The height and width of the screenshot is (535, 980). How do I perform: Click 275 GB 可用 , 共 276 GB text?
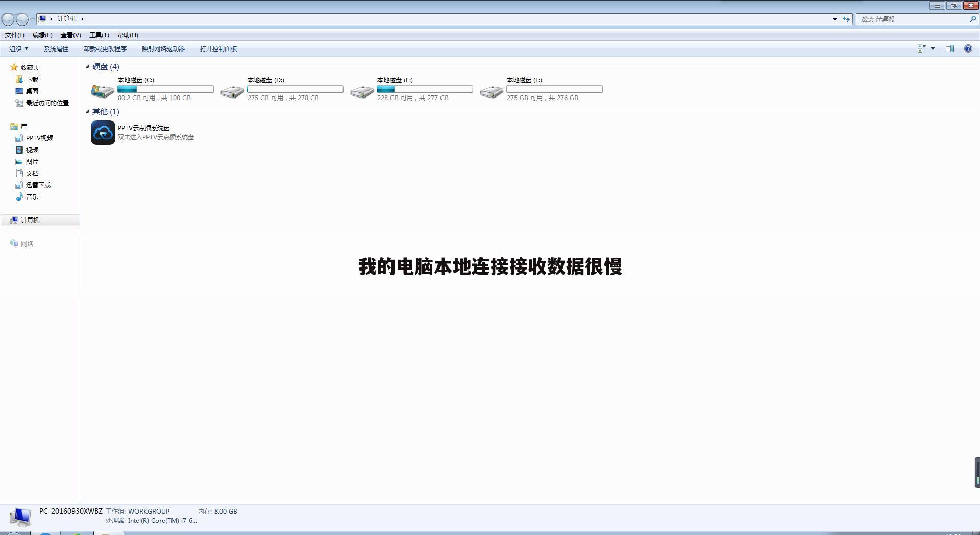543,98
